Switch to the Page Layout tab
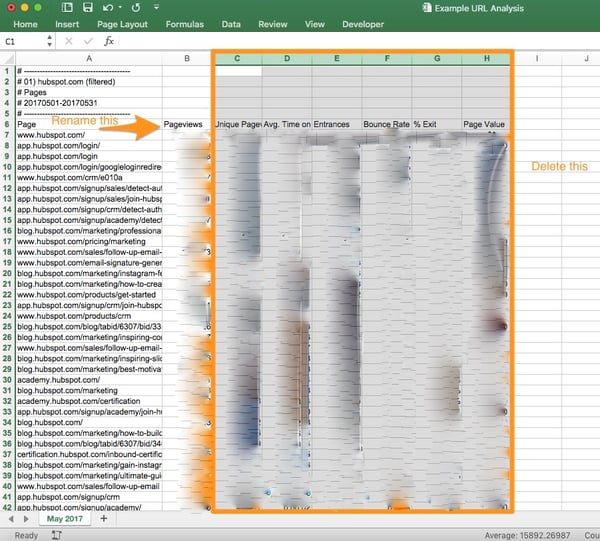This screenshot has width=600, height=541. pos(122,23)
